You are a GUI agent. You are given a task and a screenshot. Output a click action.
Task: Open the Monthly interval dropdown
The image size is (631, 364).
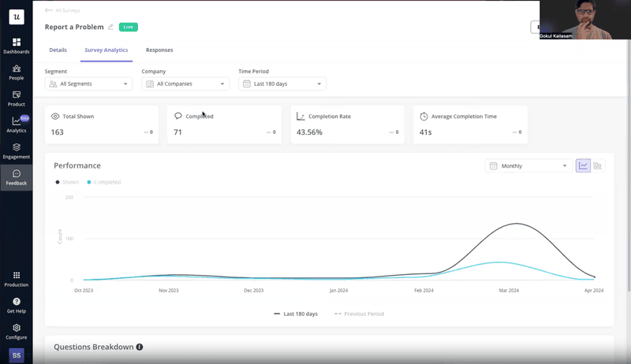[528, 165]
